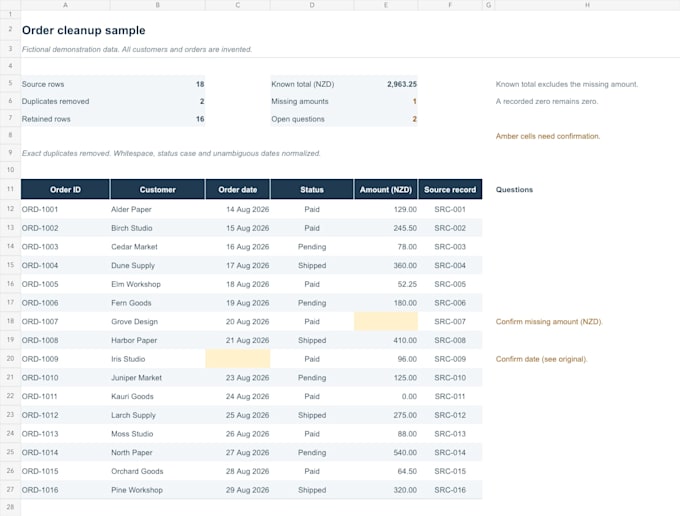The height and width of the screenshot is (516, 680).
Task: Select column header A
Action: click(65, 5)
